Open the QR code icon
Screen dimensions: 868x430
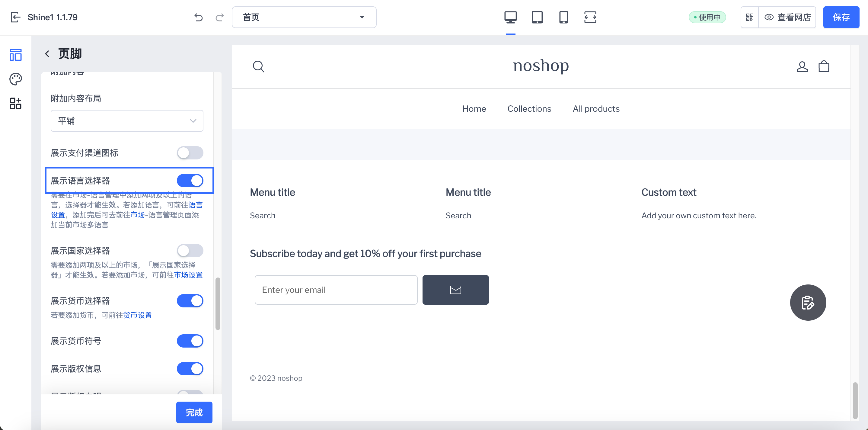pyautogui.click(x=749, y=17)
